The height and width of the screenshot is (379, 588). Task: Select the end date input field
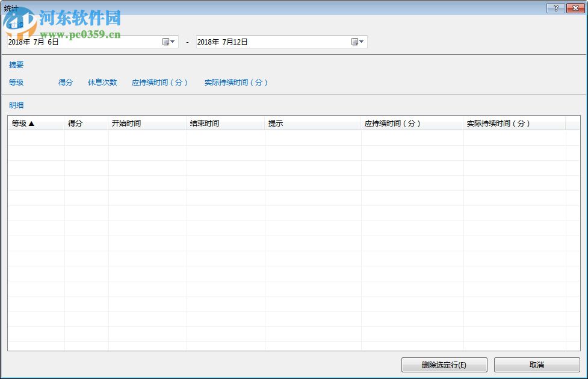[x=265, y=42]
